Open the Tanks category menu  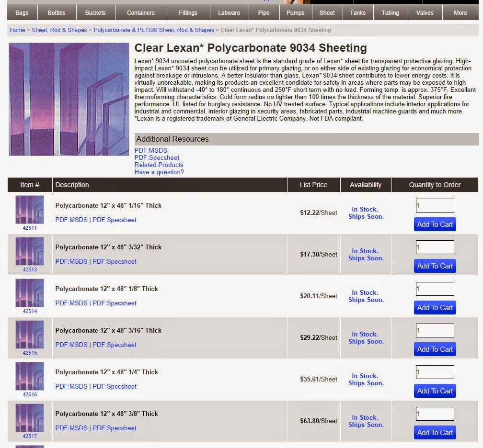pos(357,12)
